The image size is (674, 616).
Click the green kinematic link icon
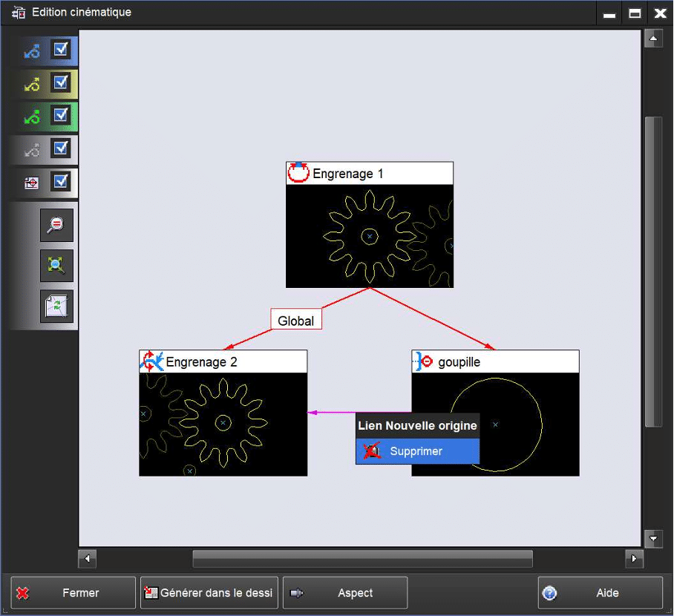pos(32,117)
